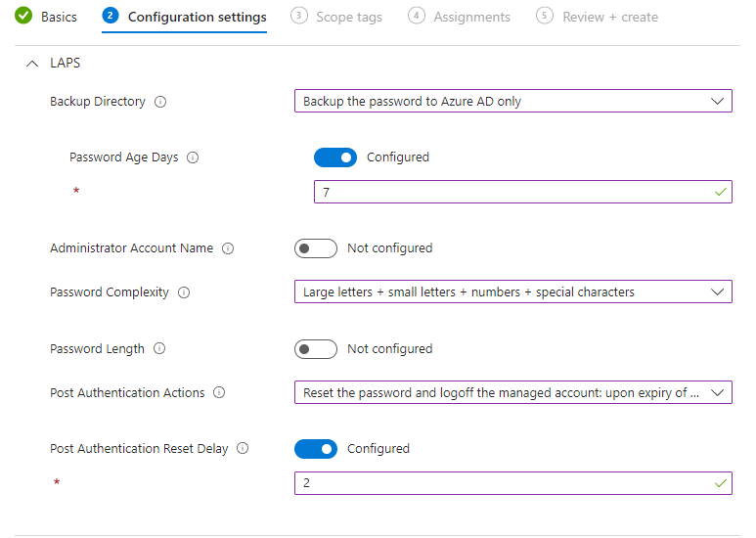This screenshot has width=756, height=538.
Task: Go to the Basics tab
Action: (59, 17)
